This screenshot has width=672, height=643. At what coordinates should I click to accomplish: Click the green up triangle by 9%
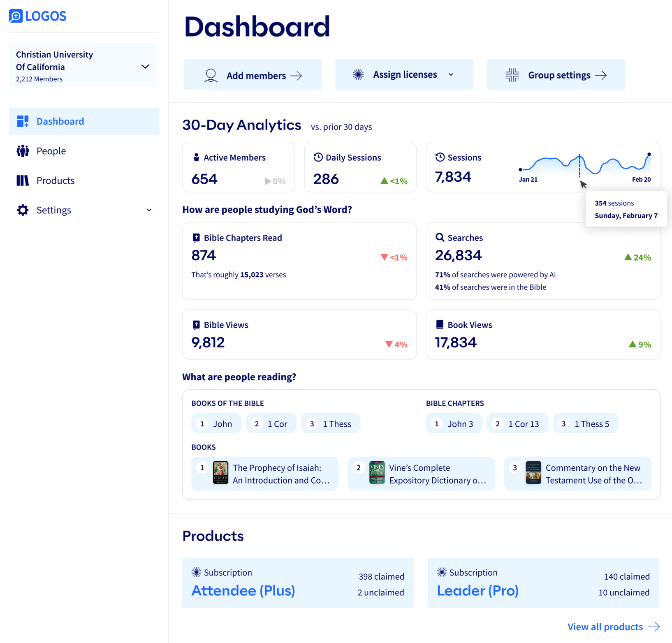pos(633,344)
